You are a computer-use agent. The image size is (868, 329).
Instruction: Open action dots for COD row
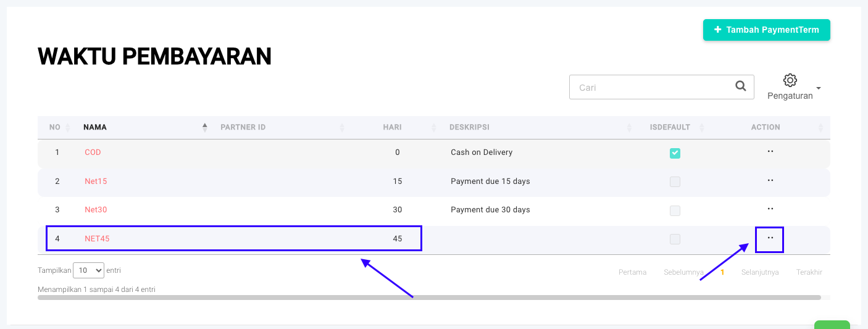point(770,152)
